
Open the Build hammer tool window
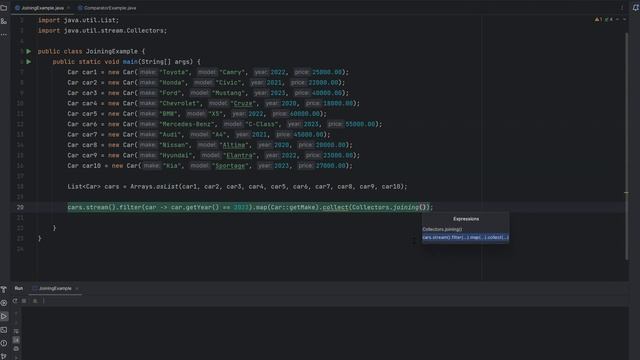4,289
